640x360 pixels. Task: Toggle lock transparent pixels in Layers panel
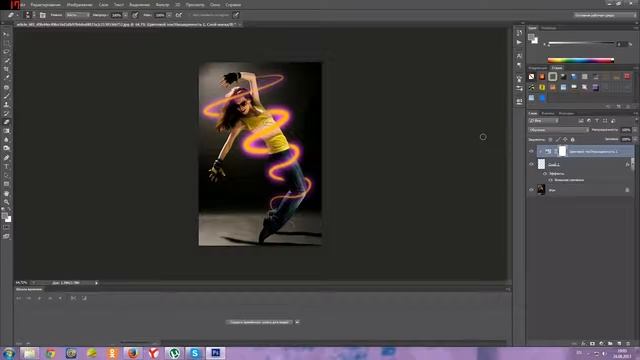point(550,140)
